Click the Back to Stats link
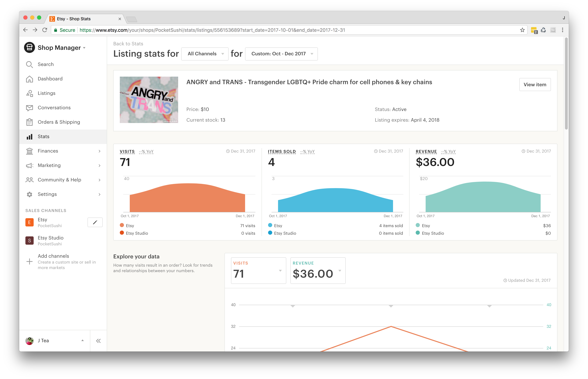Image resolution: width=588 pixels, height=379 pixels. click(128, 44)
